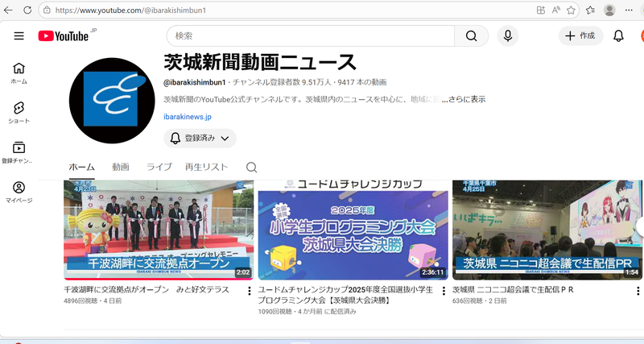Viewport: 644px width, 344px height.
Task: Click the search magnifier button next to the search box
Action: point(472,36)
